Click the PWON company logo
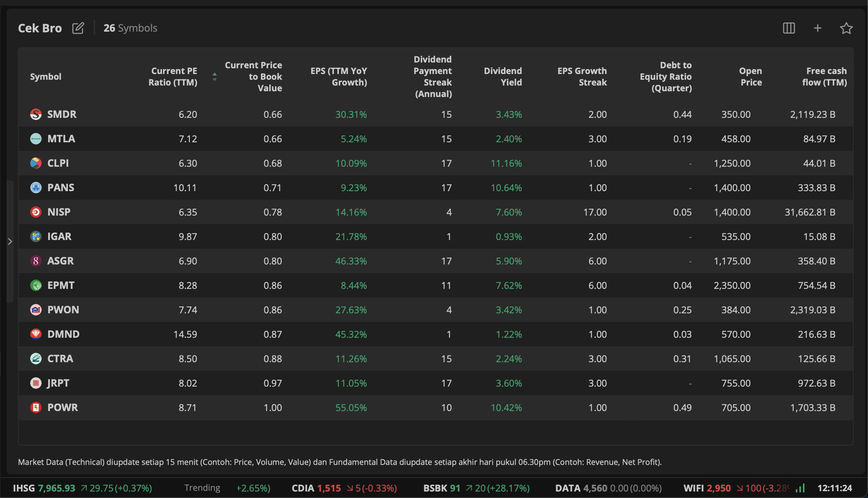 click(36, 310)
